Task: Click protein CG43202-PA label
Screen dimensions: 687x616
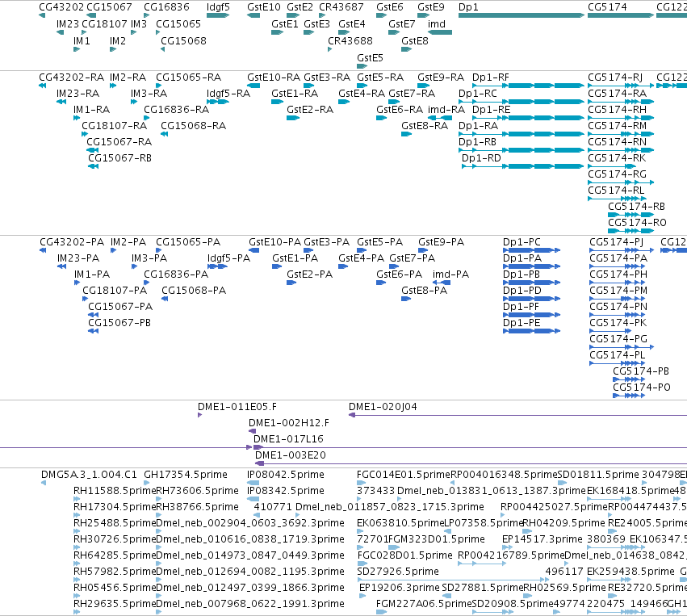Action: 72,242
